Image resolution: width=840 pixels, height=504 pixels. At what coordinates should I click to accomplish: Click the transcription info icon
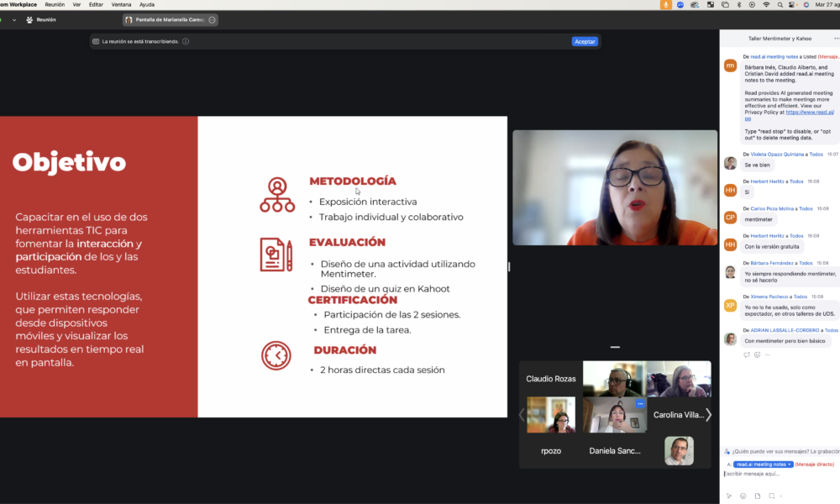[x=186, y=41]
